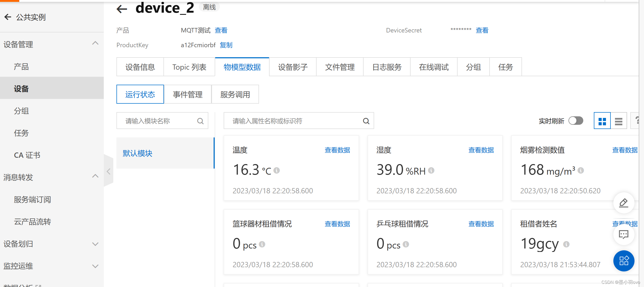Open 设备影子 tab
Image resolution: width=644 pixels, height=287 pixels.
(x=293, y=67)
